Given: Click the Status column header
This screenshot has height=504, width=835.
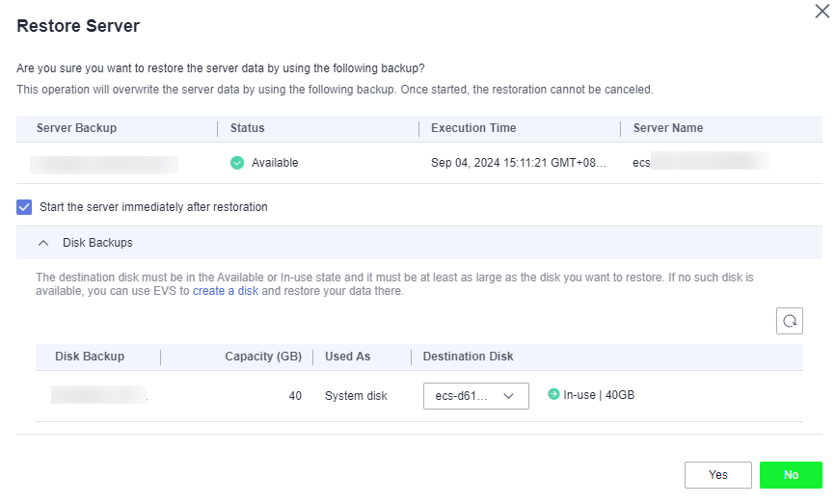Looking at the screenshot, I should click(x=247, y=128).
